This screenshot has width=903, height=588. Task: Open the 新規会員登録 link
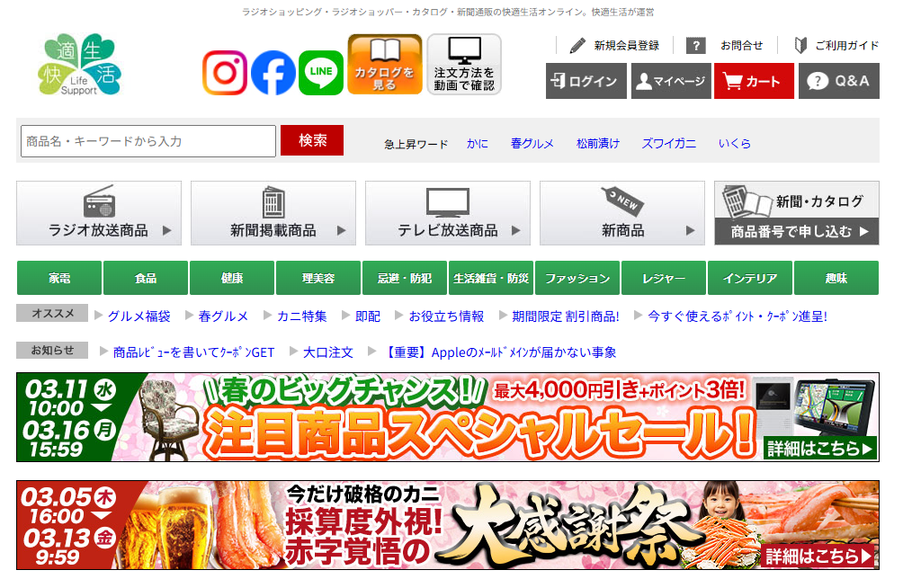[x=615, y=45]
